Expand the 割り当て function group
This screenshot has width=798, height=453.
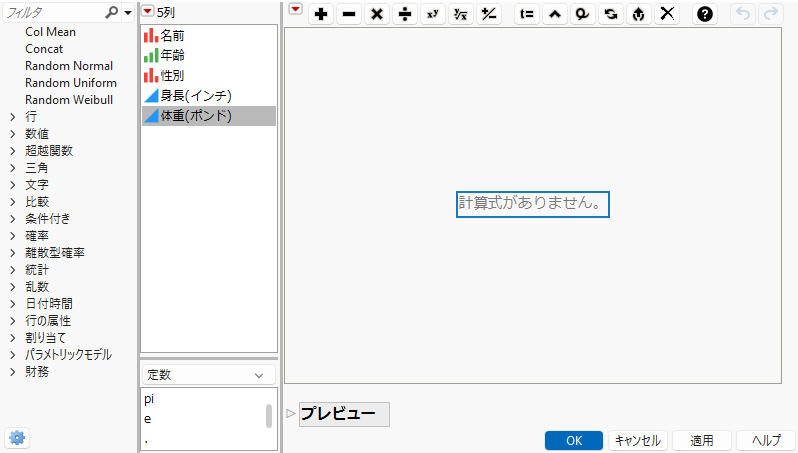click(13, 337)
